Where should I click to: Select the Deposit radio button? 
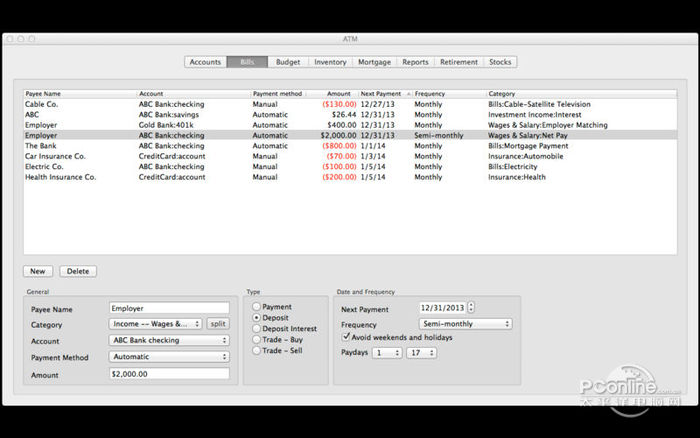pos(257,317)
